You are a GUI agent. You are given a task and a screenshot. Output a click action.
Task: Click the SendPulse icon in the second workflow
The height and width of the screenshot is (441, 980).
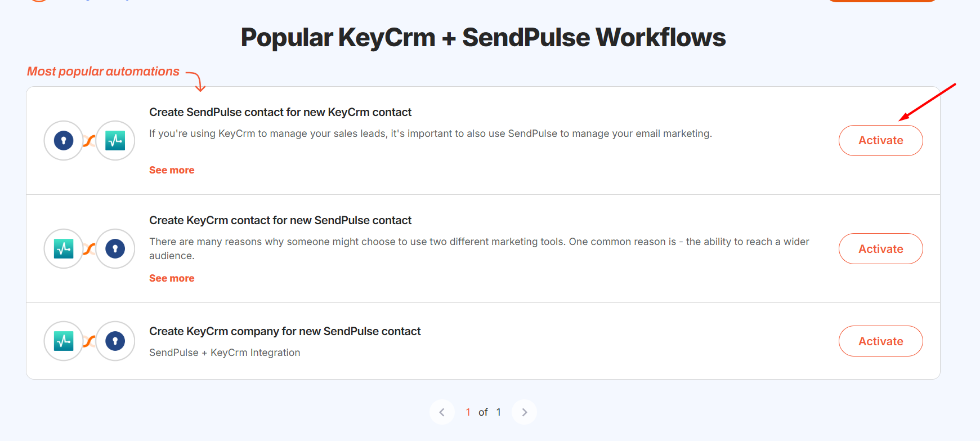pos(64,248)
